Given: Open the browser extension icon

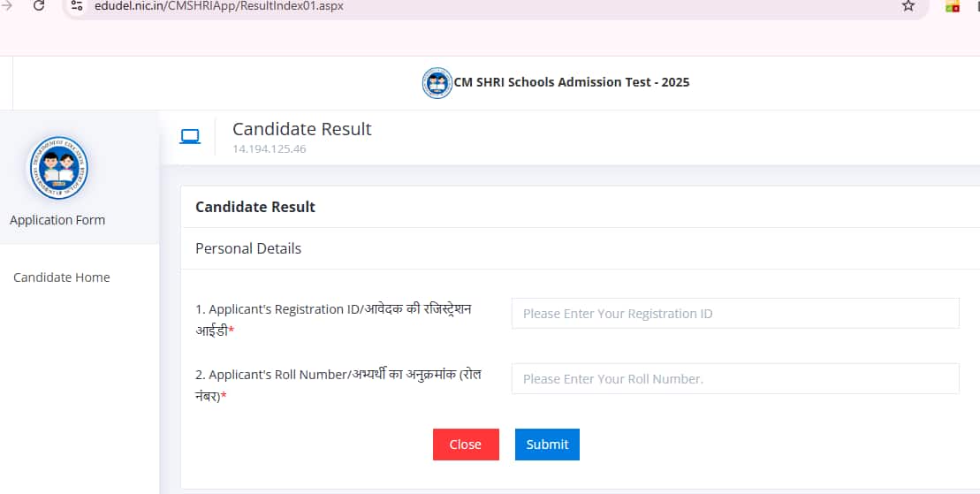Looking at the screenshot, I should click(952, 6).
